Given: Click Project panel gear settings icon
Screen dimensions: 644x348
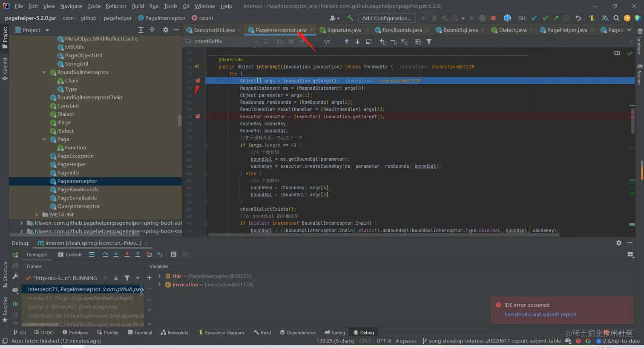Looking at the screenshot, I should pos(166,30).
